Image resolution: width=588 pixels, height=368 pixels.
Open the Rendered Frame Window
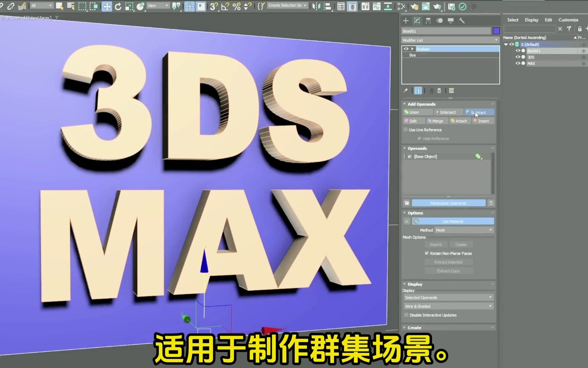(426, 6)
